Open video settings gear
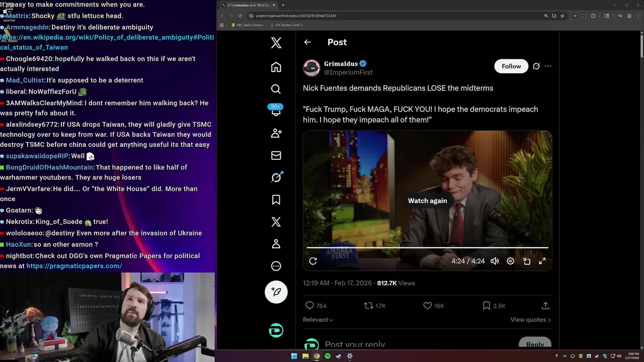Viewport: 644px width, 362px height. click(x=510, y=261)
